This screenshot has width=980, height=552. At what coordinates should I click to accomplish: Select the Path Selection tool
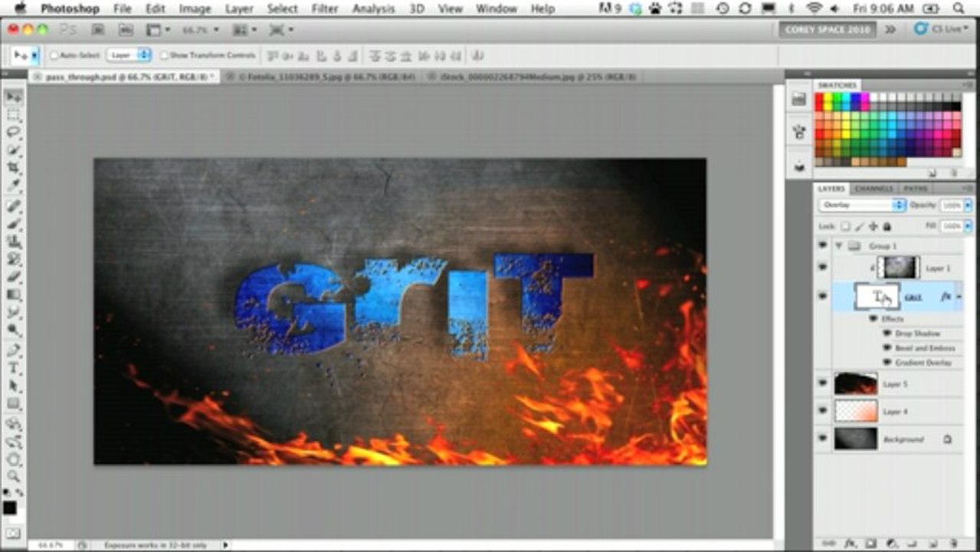click(13, 386)
